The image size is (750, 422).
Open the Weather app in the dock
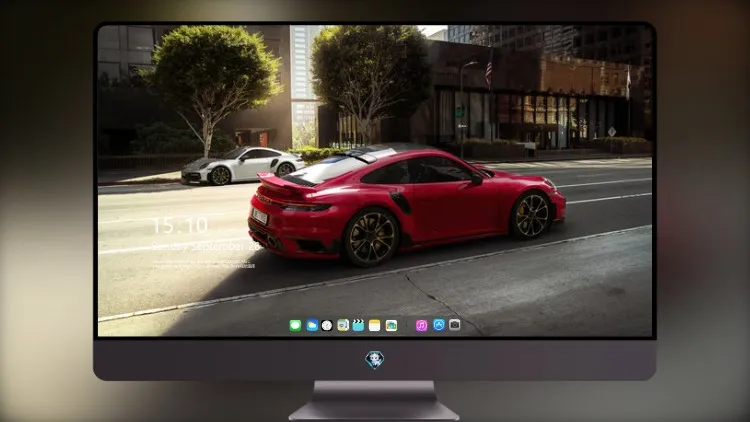pos(312,325)
